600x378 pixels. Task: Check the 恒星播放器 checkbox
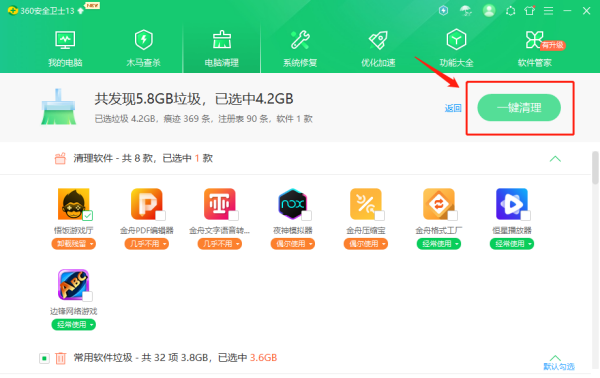pos(526,216)
